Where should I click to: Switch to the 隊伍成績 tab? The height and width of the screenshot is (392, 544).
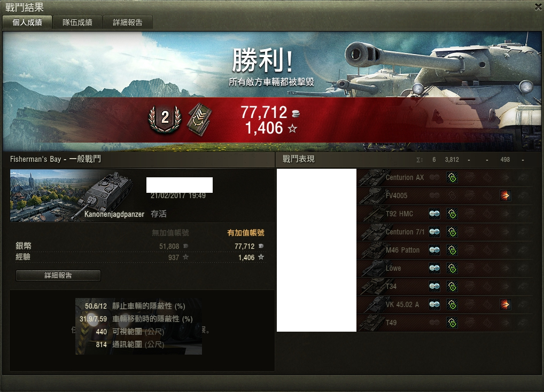point(77,22)
